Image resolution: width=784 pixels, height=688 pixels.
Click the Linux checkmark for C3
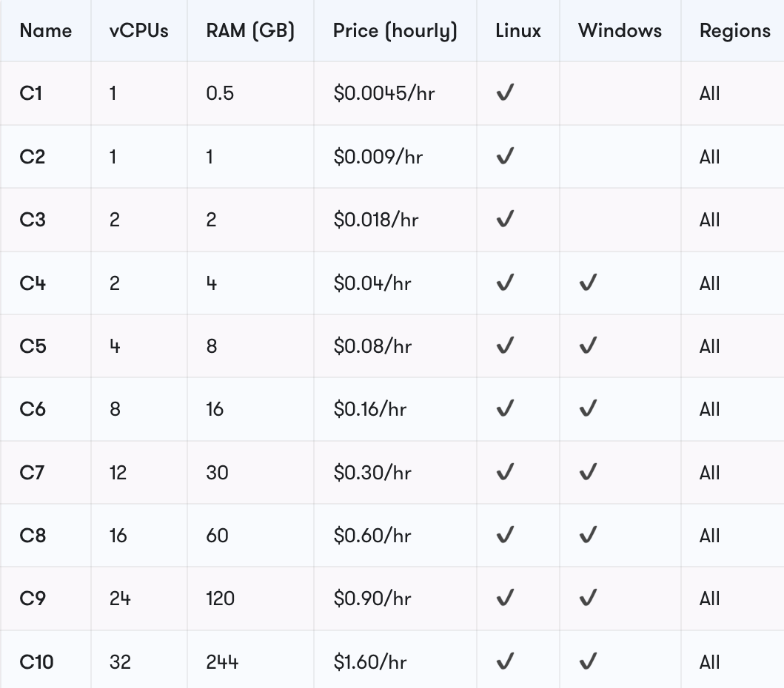point(505,219)
